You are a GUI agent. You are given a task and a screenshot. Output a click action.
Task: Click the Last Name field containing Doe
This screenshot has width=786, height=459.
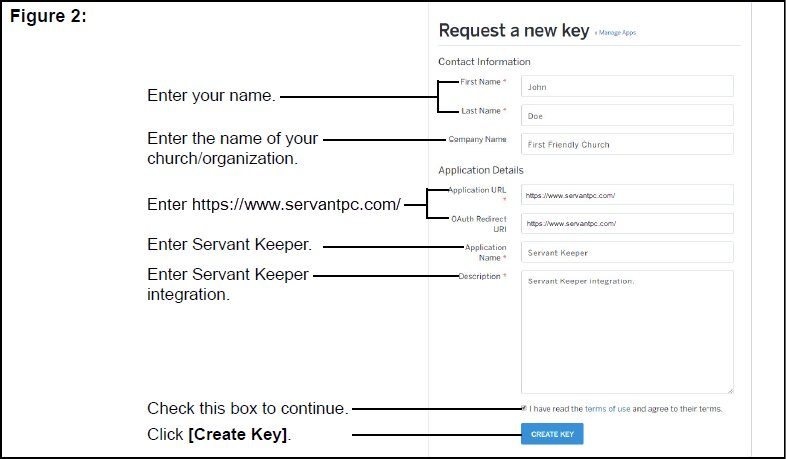627,115
